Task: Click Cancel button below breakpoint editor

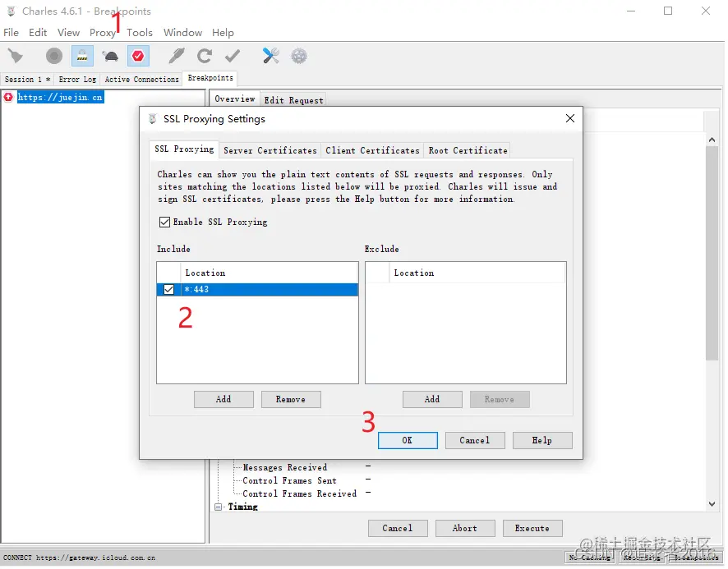Action: click(x=398, y=528)
